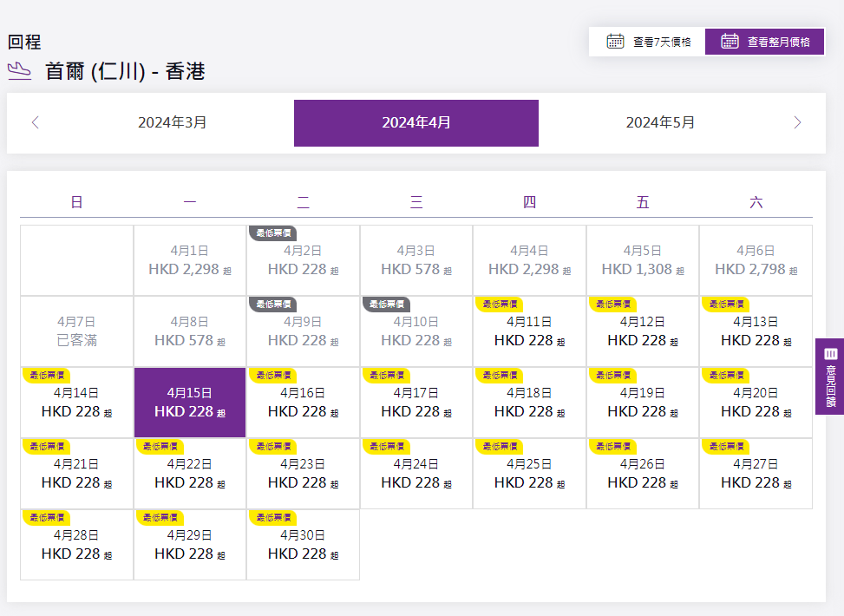The width and height of the screenshot is (844, 616).
Task: Click the landing airplane icon beside route
Action: [x=20, y=71]
